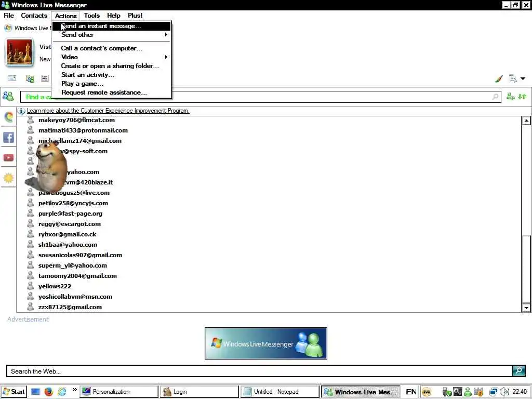Select contact tamoomy2004@gmail.com
Image resolution: width=532 pixels, height=399 pixels.
tap(77, 276)
